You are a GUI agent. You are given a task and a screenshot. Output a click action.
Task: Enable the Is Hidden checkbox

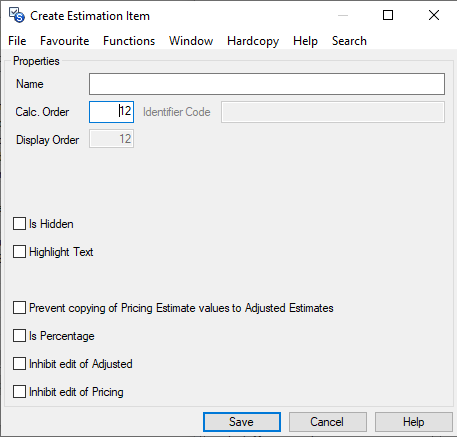pos(19,224)
